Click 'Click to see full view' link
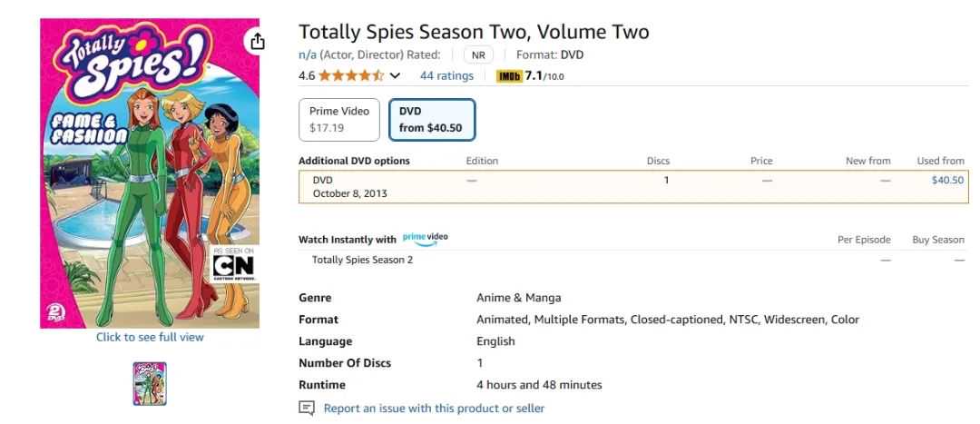The width and height of the screenshot is (980, 424). (150, 338)
